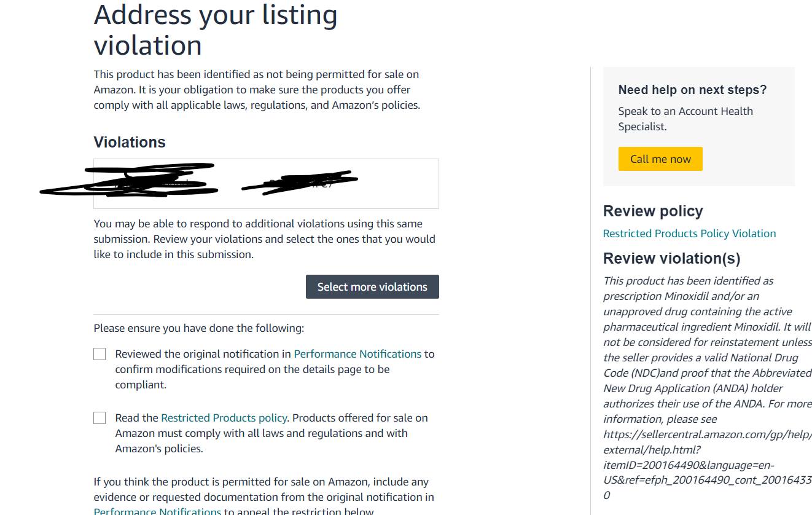Image resolution: width=812 pixels, height=515 pixels.
Task: Click the sellercentral.amazon.com help URL text
Action: point(708,465)
